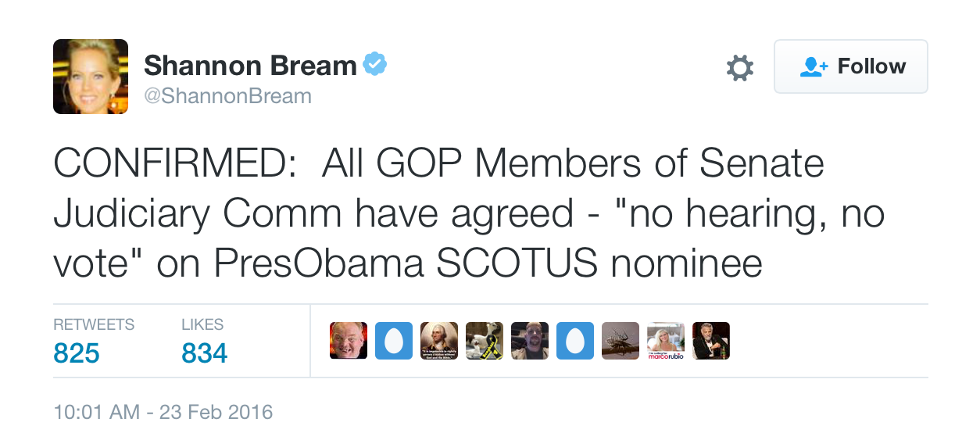Open the gear user actions menu
The height and width of the screenshot is (433, 980).
[740, 67]
